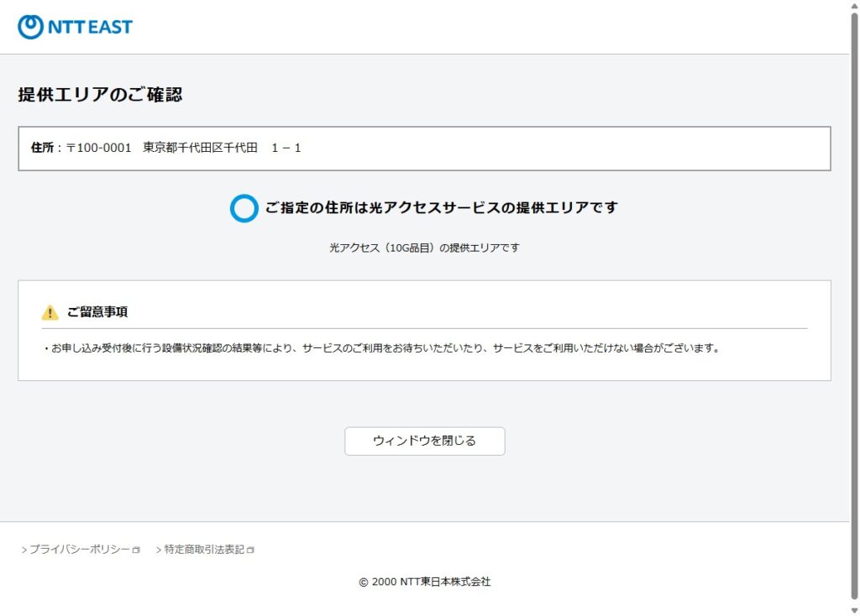
Task: Open the プライバシーポリシー link
Action: click(x=80, y=549)
